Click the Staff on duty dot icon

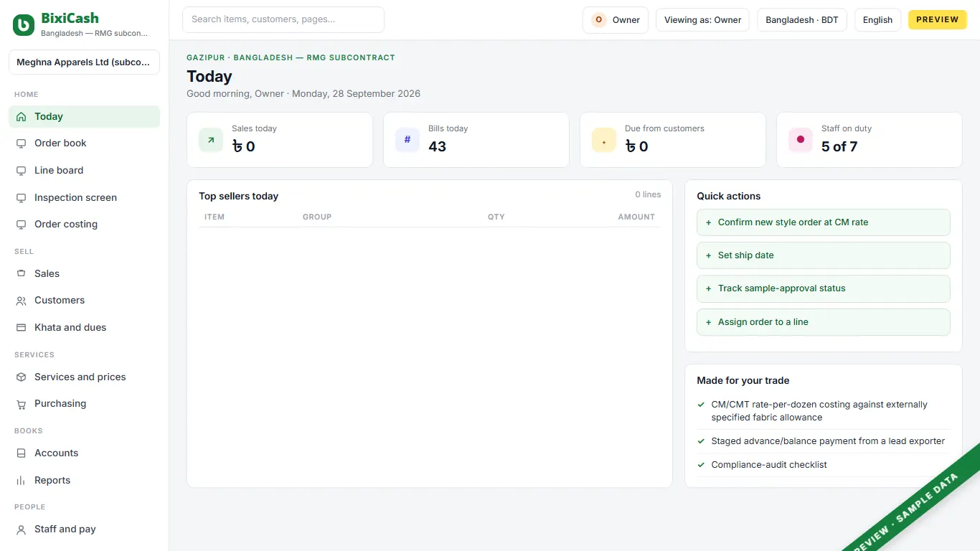pos(801,140)
